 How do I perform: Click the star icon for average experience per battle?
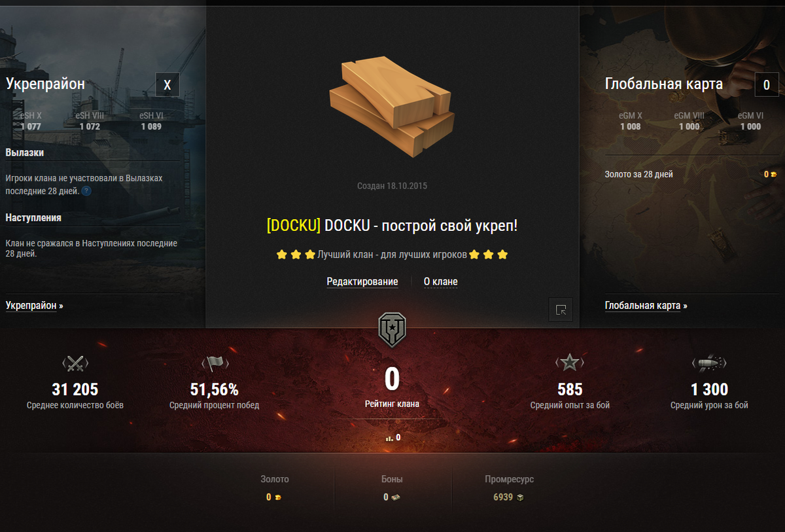(x=570, y=363)
